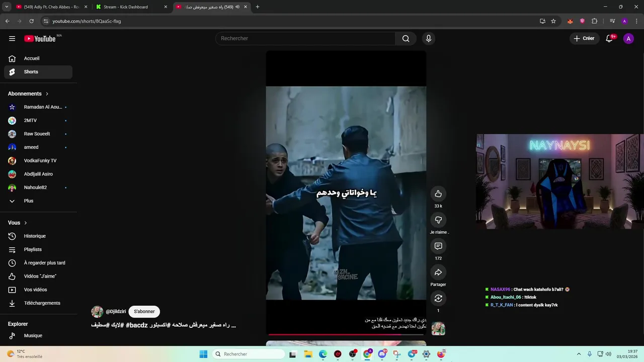This screenshot has height=362, width=644.
Task: Open the Windows Start menu
Action: click(x=203, y=354)
